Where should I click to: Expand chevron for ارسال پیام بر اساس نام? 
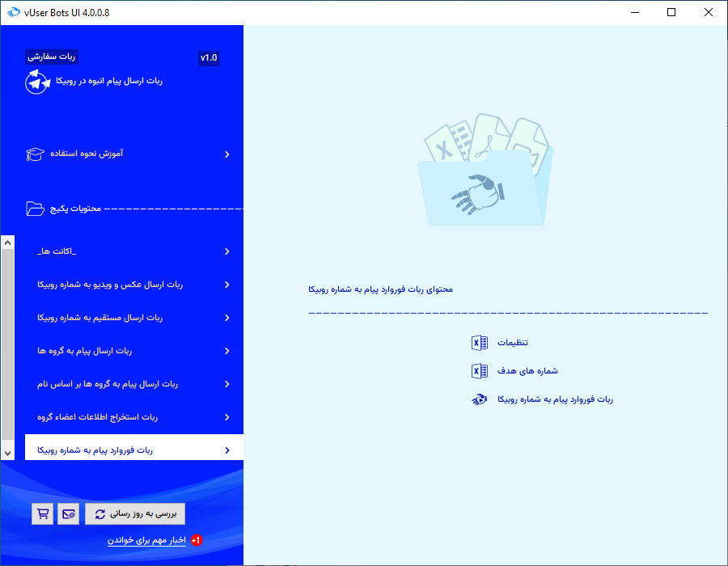pyautogui.click(x=227, y=384)
